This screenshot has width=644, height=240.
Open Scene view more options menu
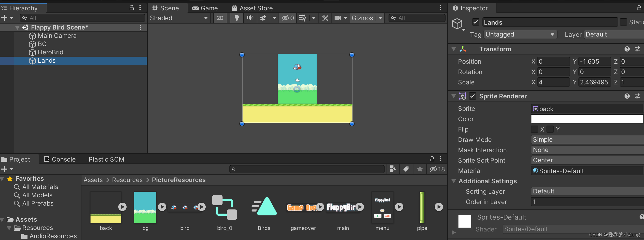(440, 8)
